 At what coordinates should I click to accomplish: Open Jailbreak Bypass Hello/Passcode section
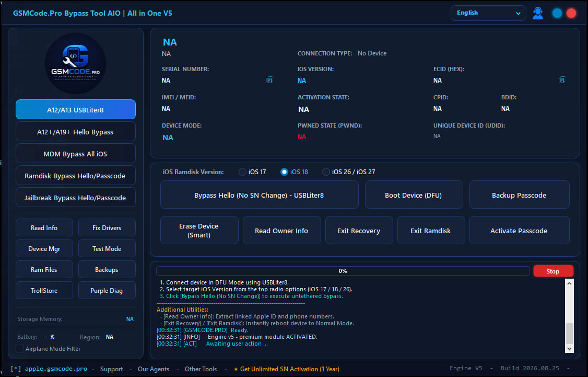75,198
